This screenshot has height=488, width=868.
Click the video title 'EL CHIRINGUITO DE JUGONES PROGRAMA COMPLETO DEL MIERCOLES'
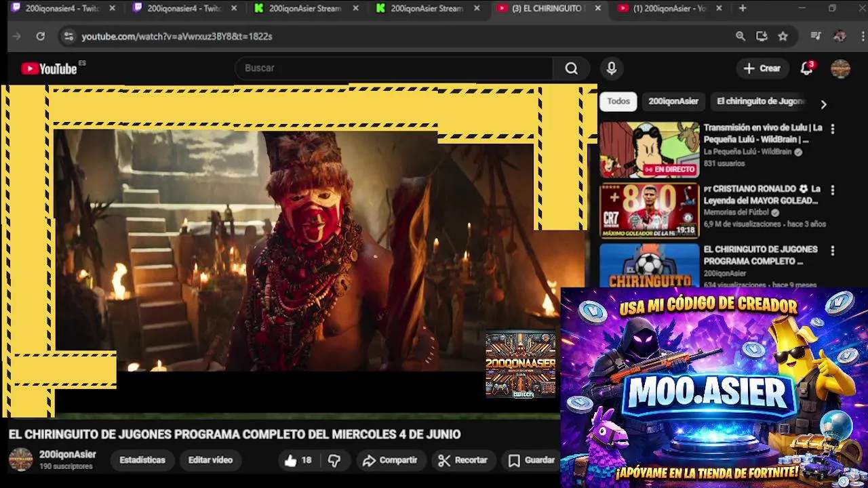pyautogui.click(x=235, y=434)
